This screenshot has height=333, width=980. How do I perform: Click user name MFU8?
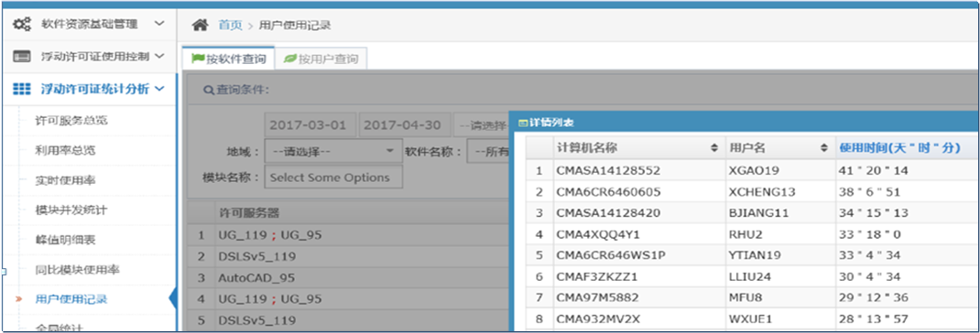coord(746,298)
